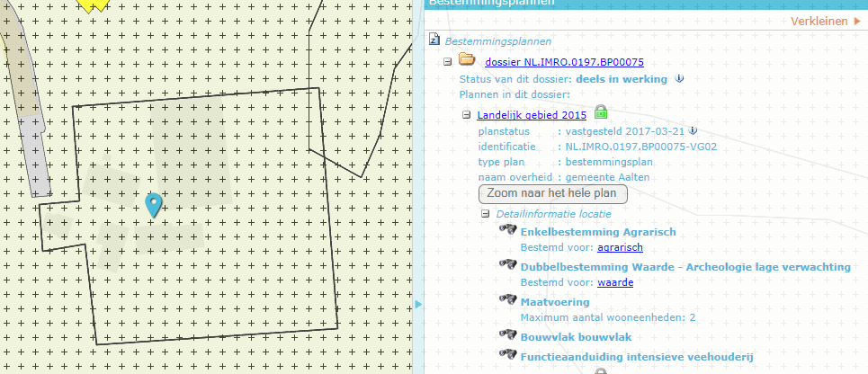This screenshot has width=868, height=374.
Task: Select Functieaanduiding intensieve veehouderij entry
Action: coord(637,357)
